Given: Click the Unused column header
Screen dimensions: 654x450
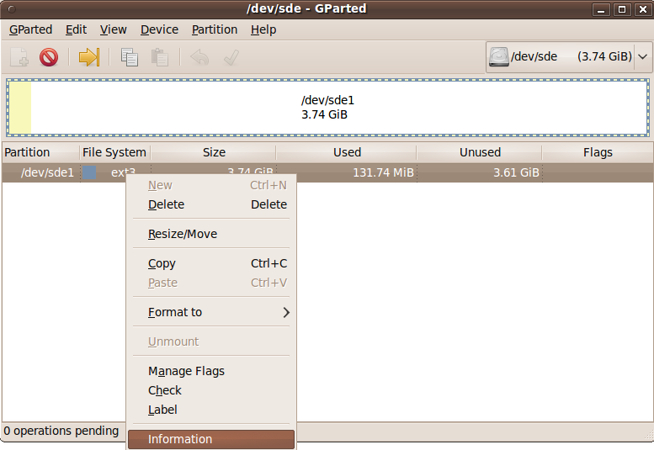Looking at the screenshot, I should coord(479,153).
